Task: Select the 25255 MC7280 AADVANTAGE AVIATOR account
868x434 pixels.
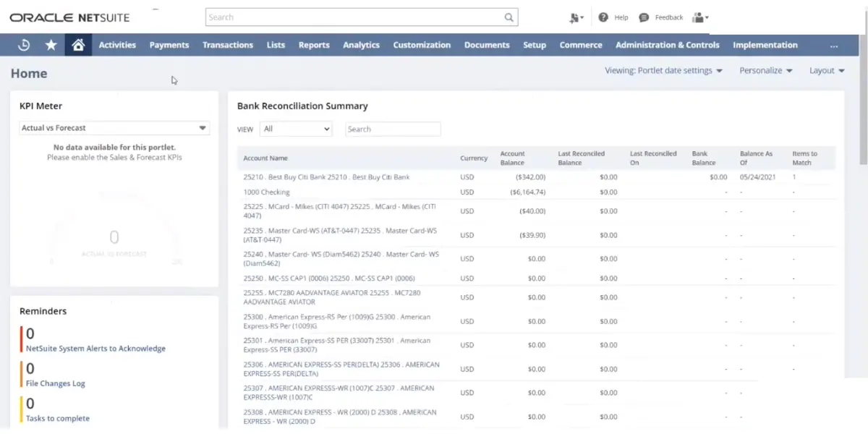Action: point(332,297)
